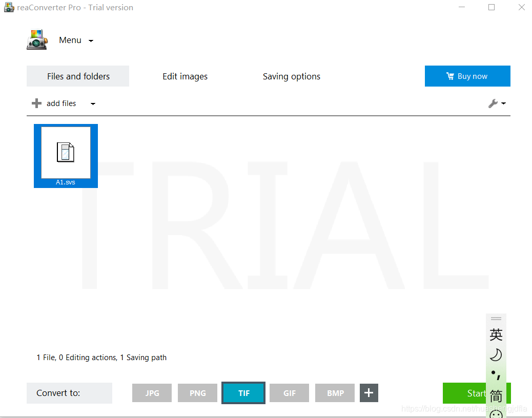Add another output format with plus button
The width and height of the screenshot is (532, 418).
(x=369, y=393)
